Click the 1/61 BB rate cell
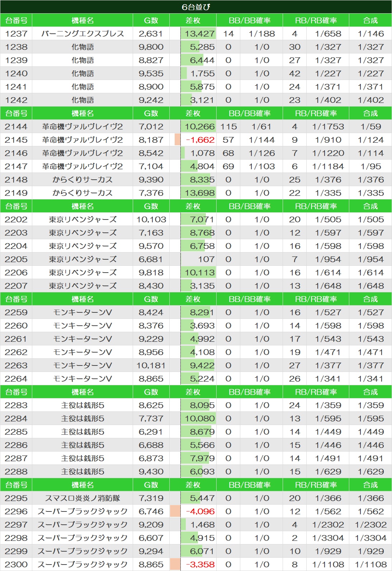This screenshot has width=392, height=571. click(262, 127)
